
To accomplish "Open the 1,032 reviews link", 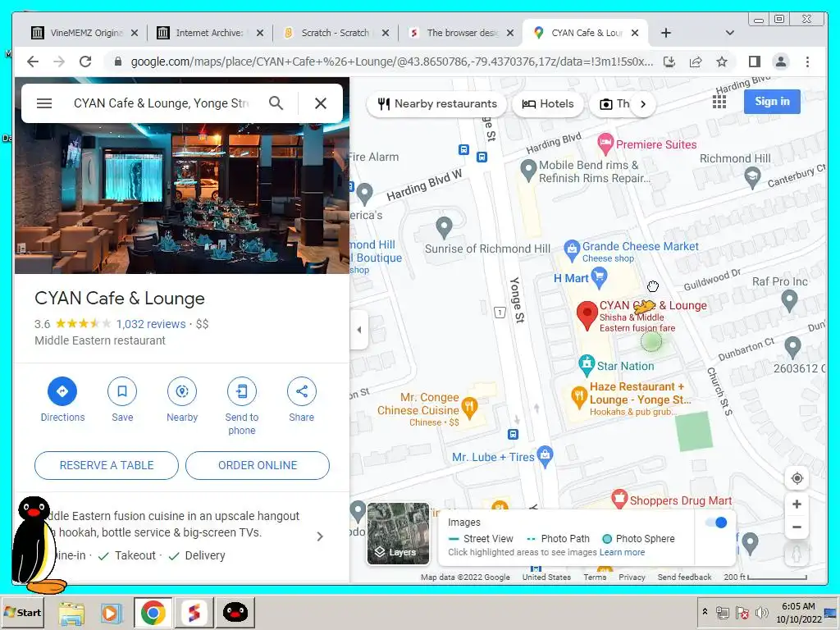I will (x=151, y=324).
